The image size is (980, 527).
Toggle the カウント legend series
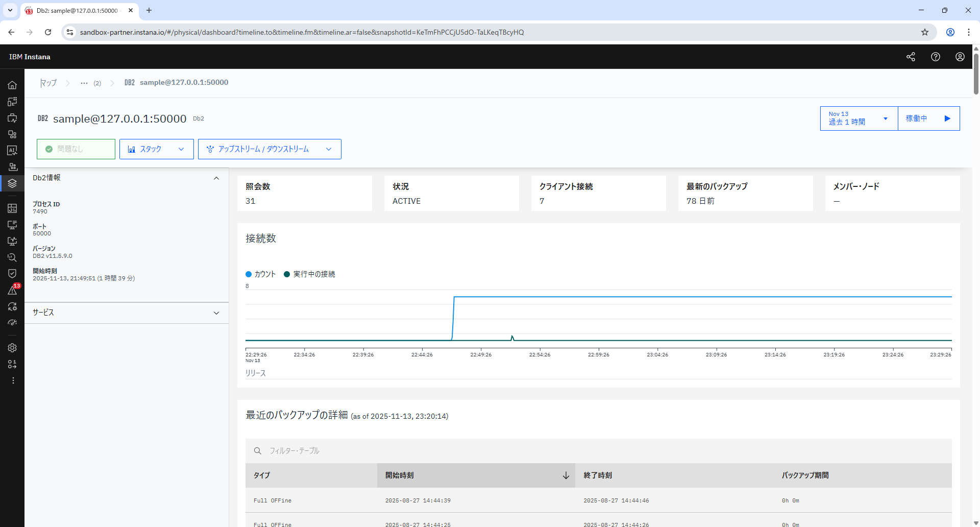pyautogui.click(x=261, y=274)
